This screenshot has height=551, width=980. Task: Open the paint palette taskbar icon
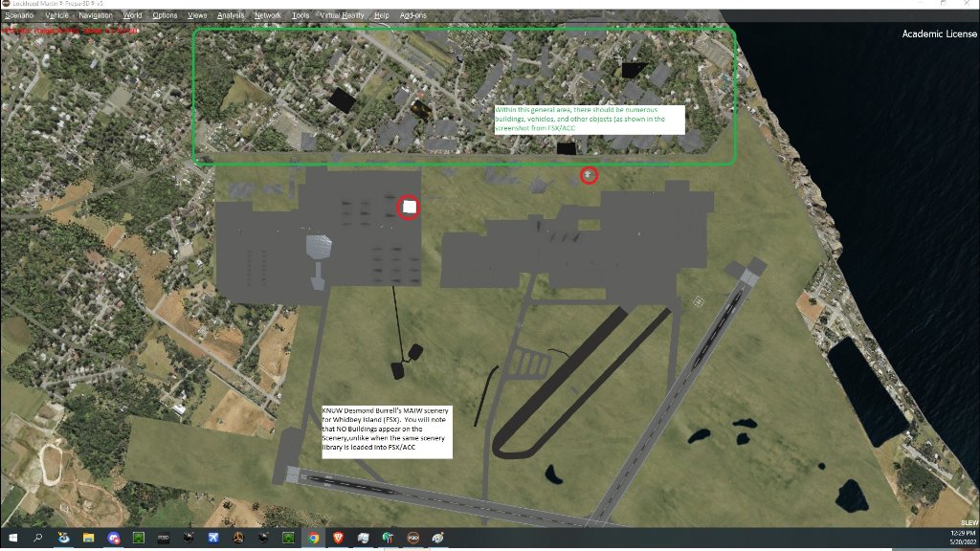[x=438, y=538]
